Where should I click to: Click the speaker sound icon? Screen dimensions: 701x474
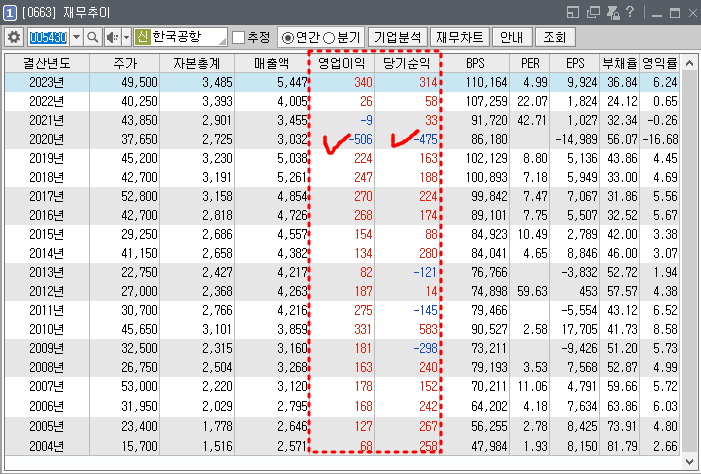[112, 37]
